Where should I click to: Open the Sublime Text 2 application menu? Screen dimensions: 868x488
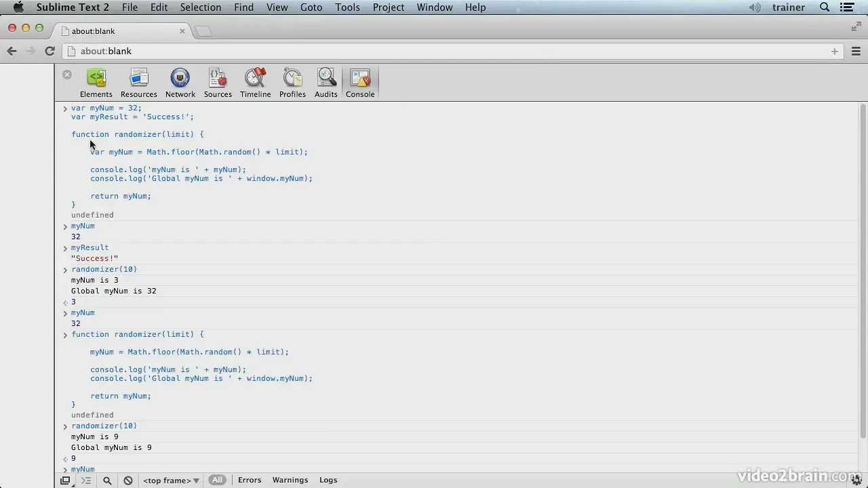pyautogui.click(x=73, y=7)
